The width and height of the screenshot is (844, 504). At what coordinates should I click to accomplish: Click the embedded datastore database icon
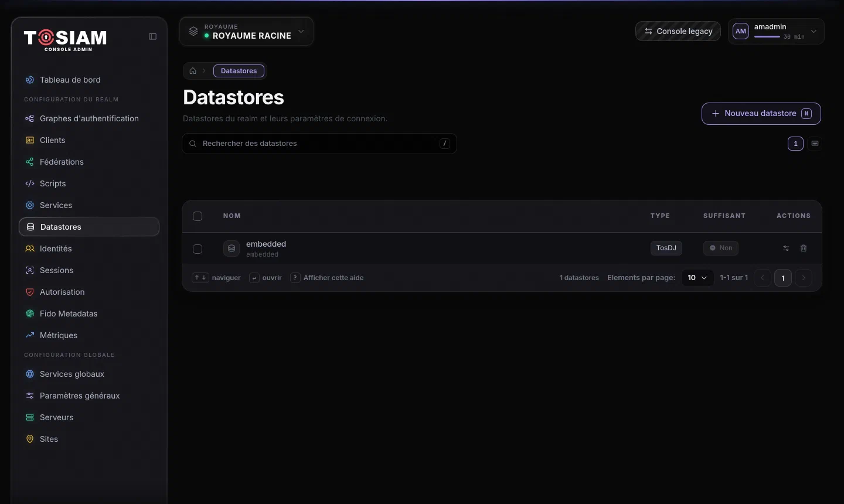tap(232, 248)
